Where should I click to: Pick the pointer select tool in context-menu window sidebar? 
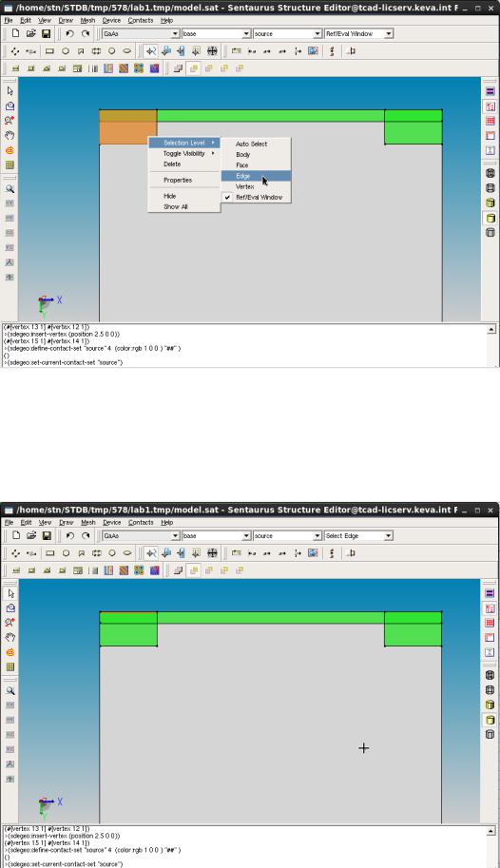[x=10, y=90]
